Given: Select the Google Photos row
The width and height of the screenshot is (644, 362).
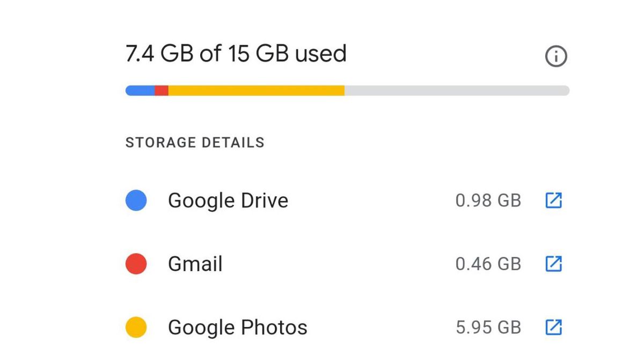Looking at the screenshot, I should coord(322,327).
